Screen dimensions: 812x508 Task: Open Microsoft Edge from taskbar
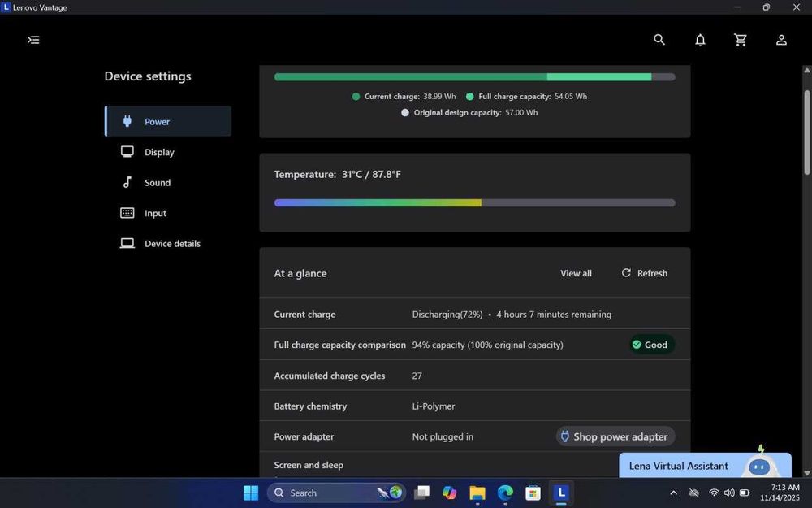point(505,493)
